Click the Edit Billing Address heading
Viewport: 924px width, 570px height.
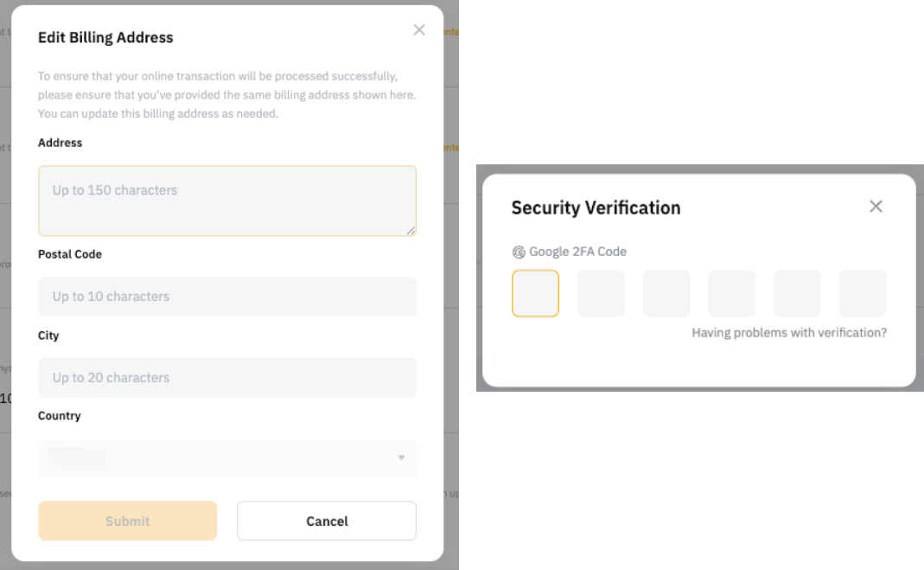105,37
